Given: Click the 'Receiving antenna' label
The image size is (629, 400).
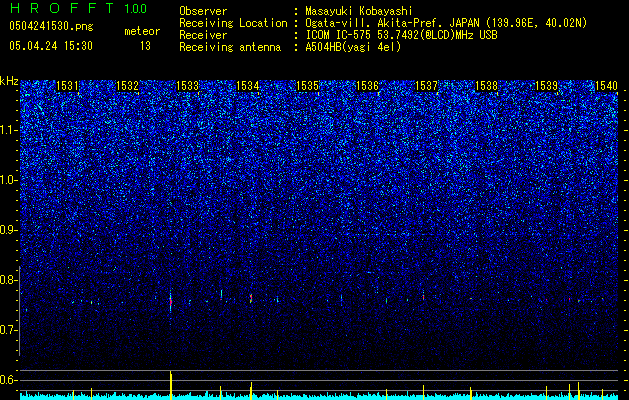Looking at the screenshot, I should pos(230,47).
